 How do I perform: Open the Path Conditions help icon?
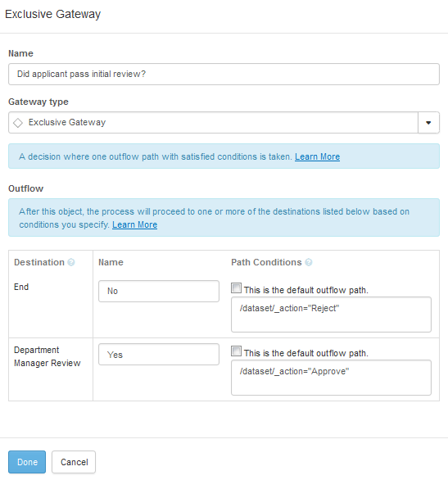[309, 262]
